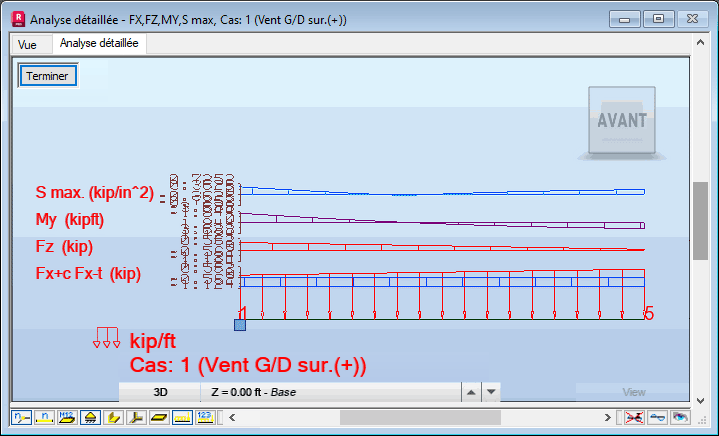The height and width of the screenshot is (436, 719).
Task: Click the Terminer button
Action: click(47, 76)
